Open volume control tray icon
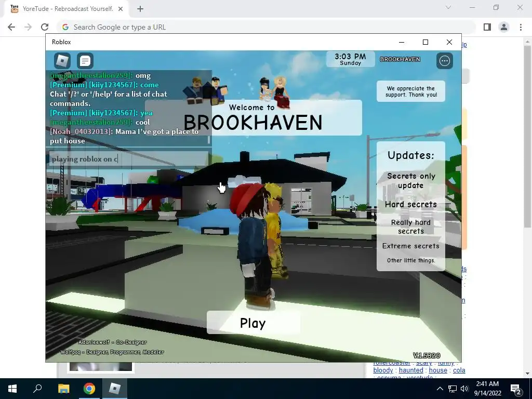Image resolution: width=532 pixels, height=399 pixels. click(x=464, y=389)
